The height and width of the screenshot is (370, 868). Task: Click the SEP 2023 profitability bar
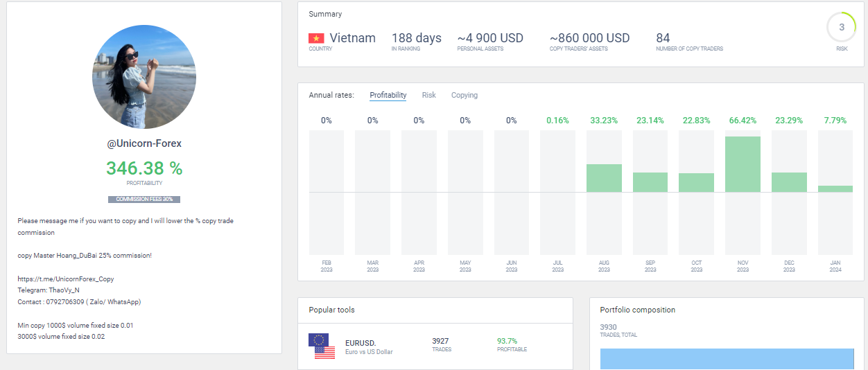tap(650, 182)
